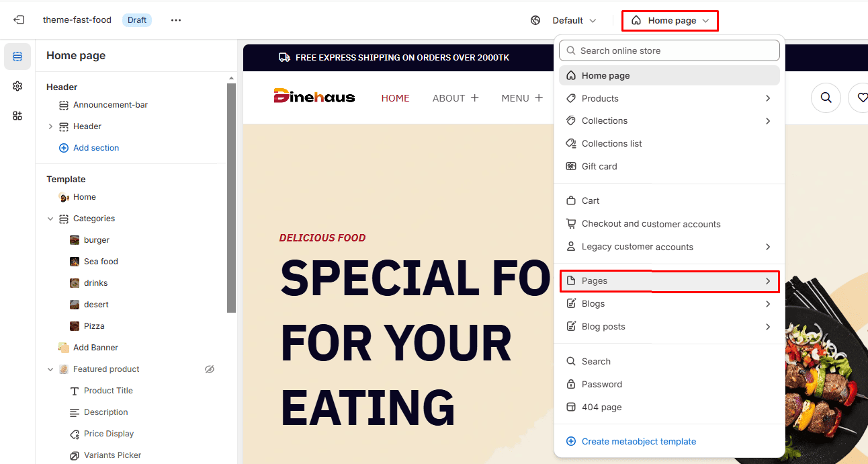This screenshot has height=464, width=868.
Task: Expand the Products submenu arrow
Action: 768,98
